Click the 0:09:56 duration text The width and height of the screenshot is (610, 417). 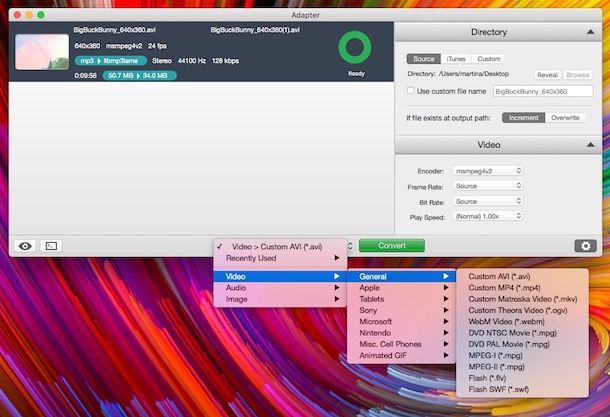[85, 75]
